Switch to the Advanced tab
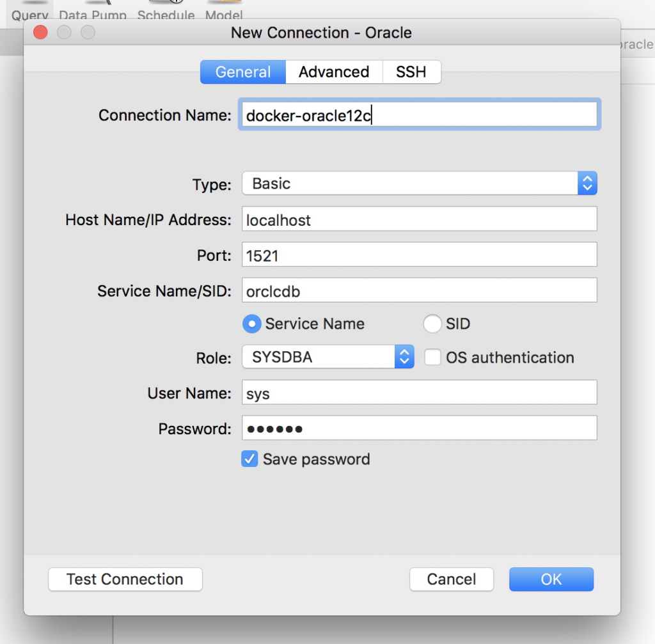This screenshot has width=655, height=644. [x=334, y=72]
